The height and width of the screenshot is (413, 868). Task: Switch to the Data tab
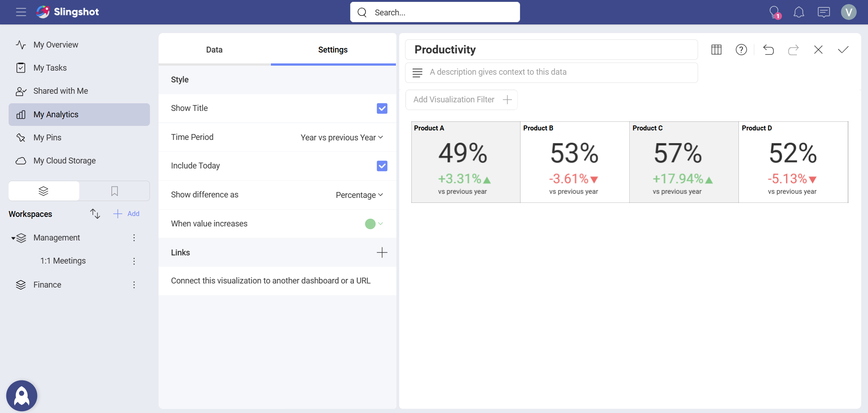click(x=214, y=50)
